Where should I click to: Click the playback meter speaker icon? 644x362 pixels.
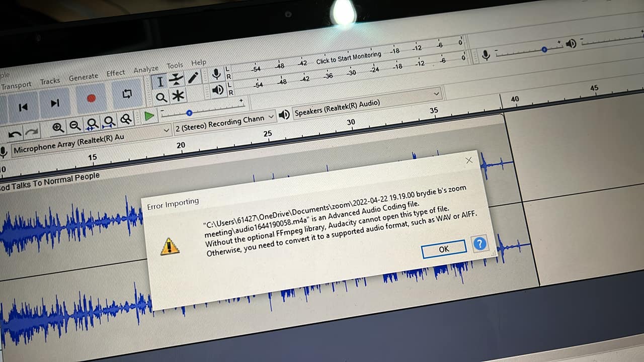[x=217, y=90]
